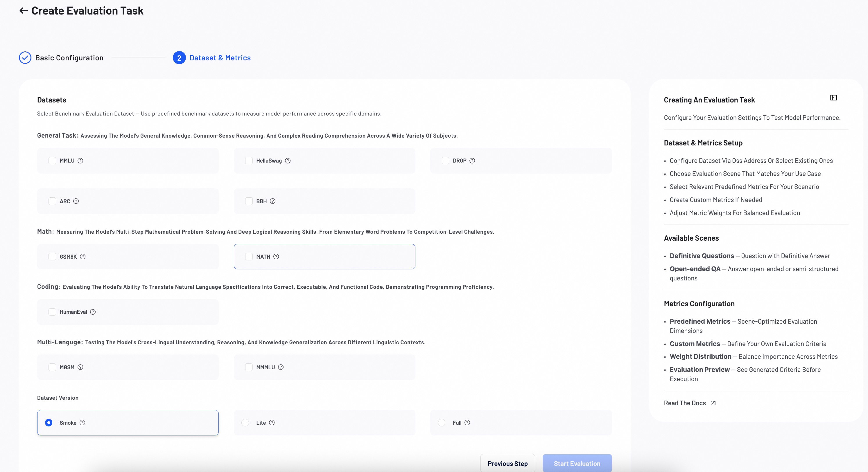Image resolution: width=868 pixels, height=472 pixels.
Task: Click the help icon next to Smoke
Action: click(82, 423)
